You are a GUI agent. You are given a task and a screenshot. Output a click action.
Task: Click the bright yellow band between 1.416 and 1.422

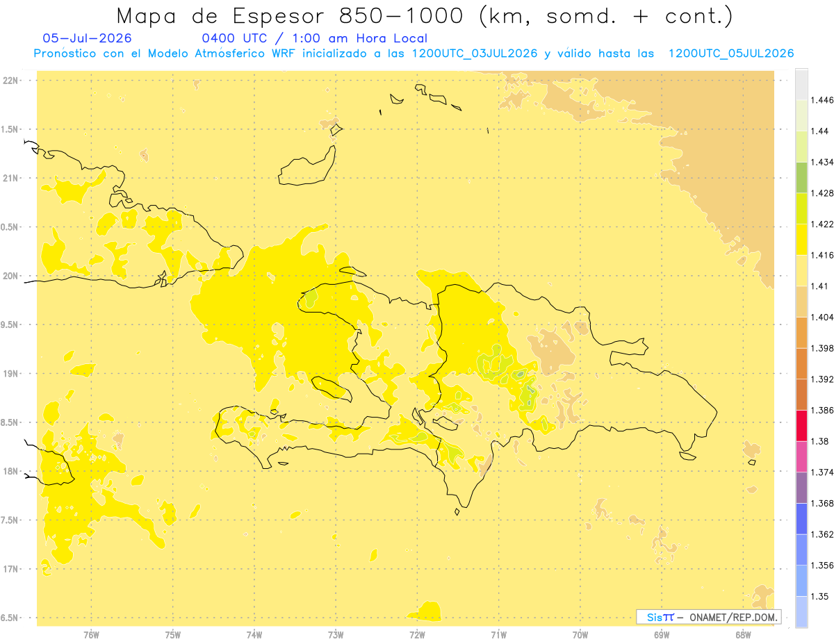801,240
